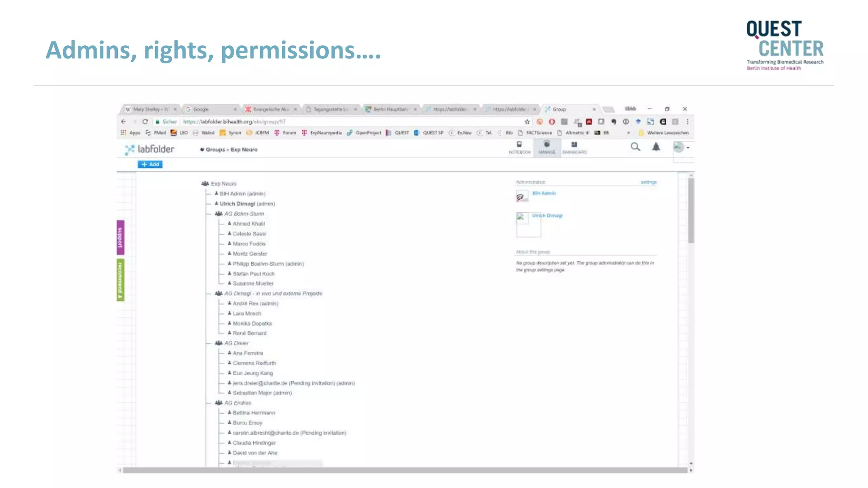
Task: Open the Ulrich Dirnagl profile link
Action: pyautogui.click(x=547, y=216)
